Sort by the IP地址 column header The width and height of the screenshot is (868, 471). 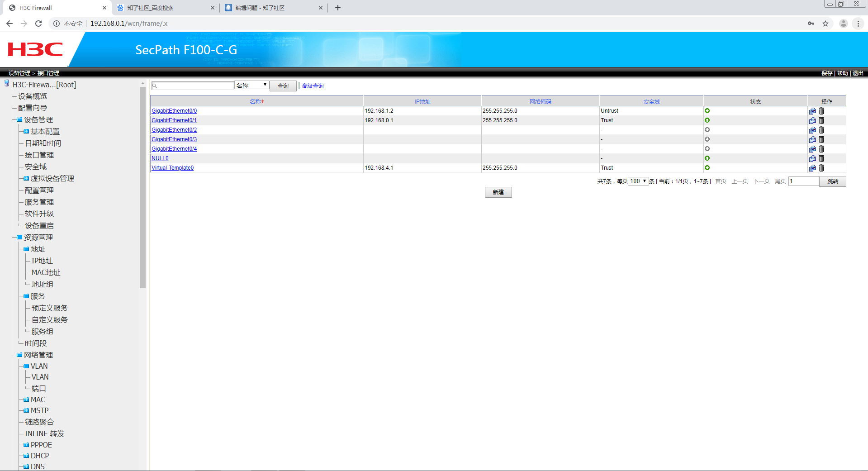coord(422,102)
